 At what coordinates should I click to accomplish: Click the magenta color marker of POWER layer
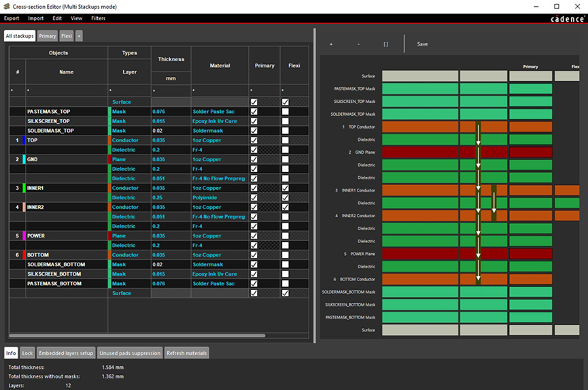[24, 235]
